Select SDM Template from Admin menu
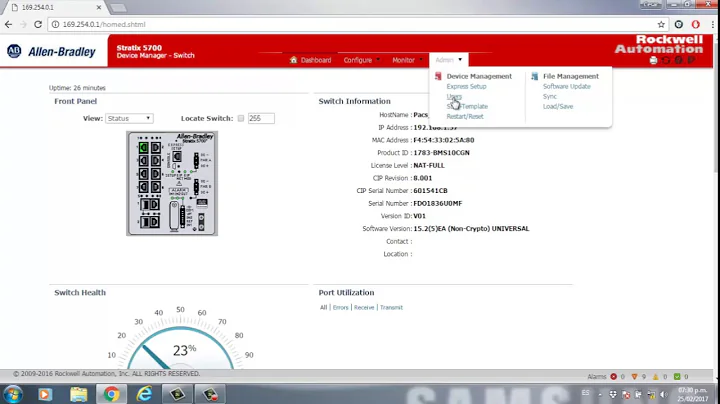This screenshot has height=404, width=720. click(467, 107)
